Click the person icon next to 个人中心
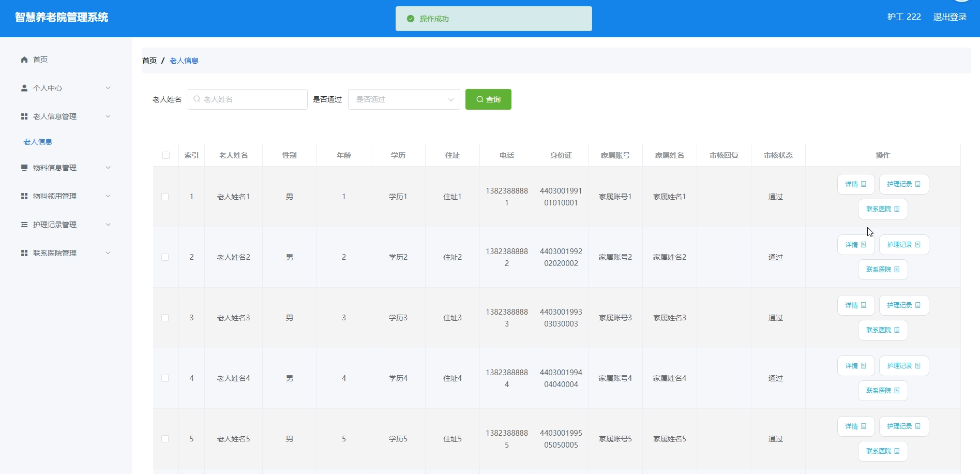This screenshot has height=474, width=980. [x=24, y=88]
